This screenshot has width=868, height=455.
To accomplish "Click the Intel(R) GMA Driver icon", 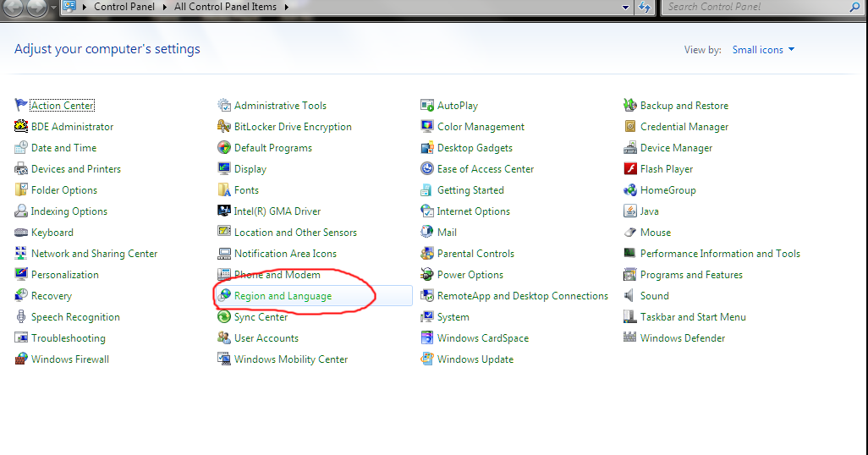I will (224, 211).
